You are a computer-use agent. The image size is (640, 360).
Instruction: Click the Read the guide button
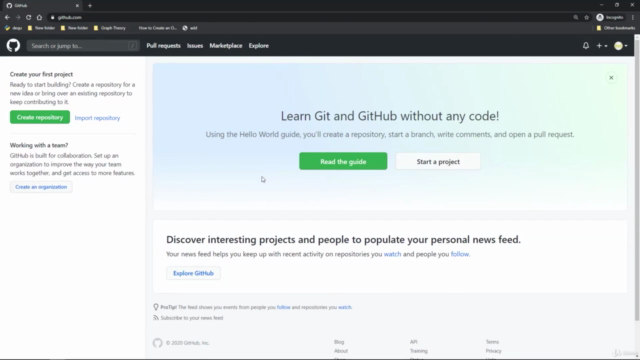[343, 162]
